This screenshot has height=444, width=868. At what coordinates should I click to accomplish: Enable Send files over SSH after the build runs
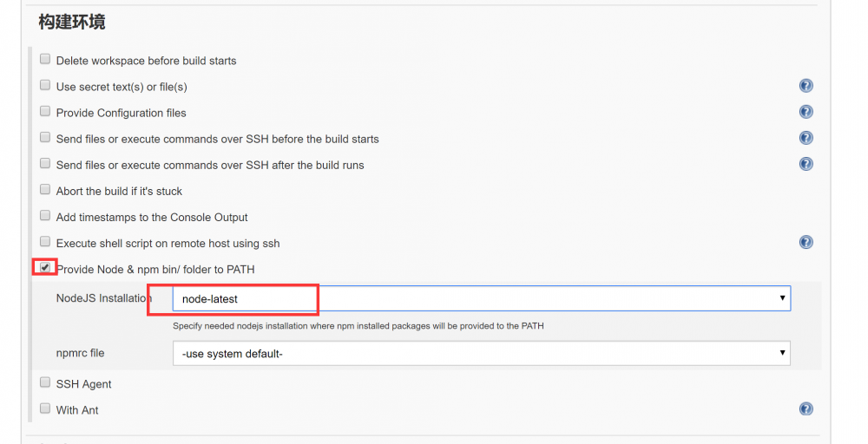click(45, 164)
